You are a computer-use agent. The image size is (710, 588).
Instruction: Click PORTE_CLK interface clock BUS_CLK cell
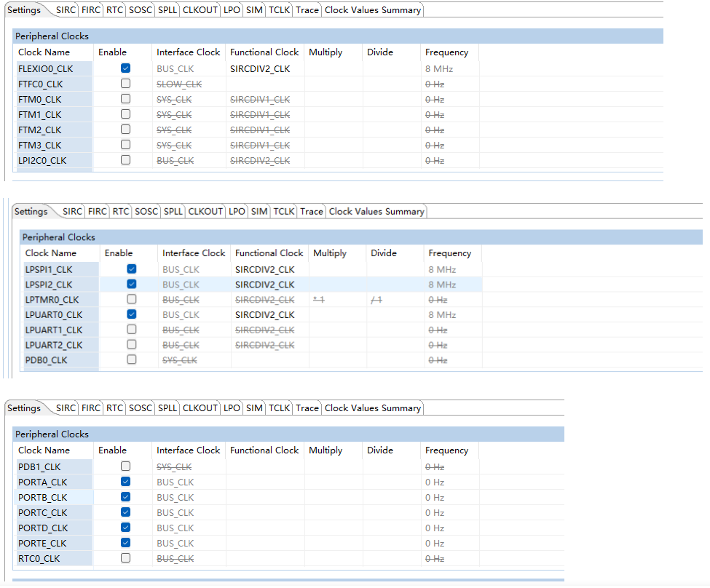coord(189,543)
